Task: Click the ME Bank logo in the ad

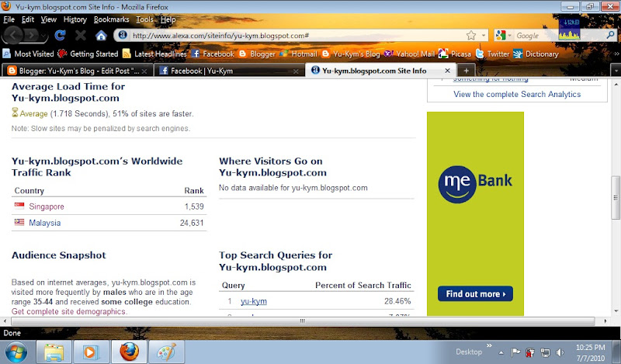Action: [475, 184]
